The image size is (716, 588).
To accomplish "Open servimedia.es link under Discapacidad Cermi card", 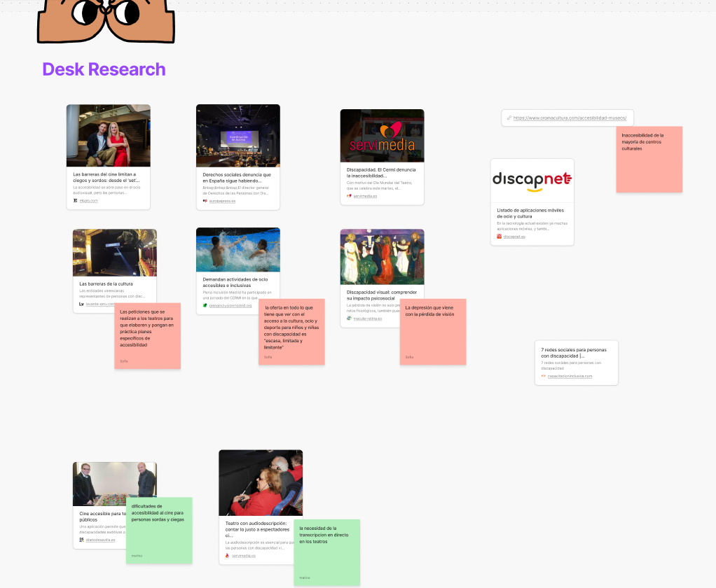I will click(x=365, y=196).
